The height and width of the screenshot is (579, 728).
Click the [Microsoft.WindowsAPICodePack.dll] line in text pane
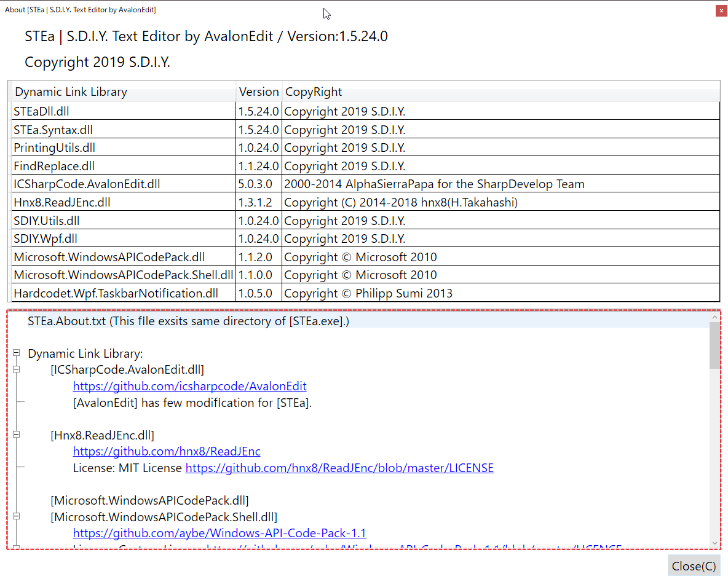[x=149, y=500]
